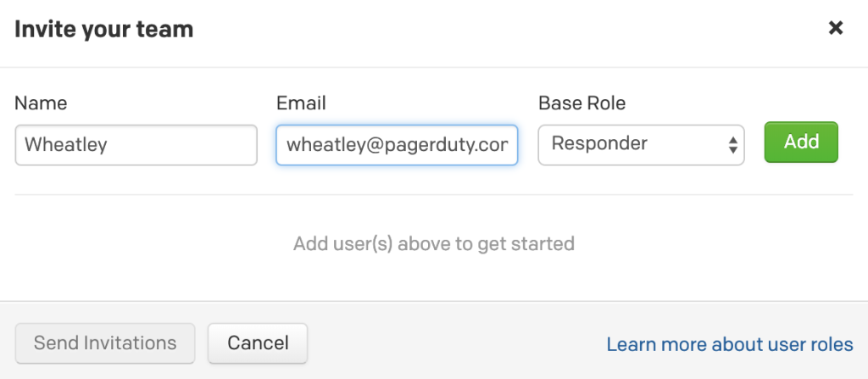The width and height of the screenshot is (868, 379).
Task: Open Learn more about user roles link
Action: point(730,344)
